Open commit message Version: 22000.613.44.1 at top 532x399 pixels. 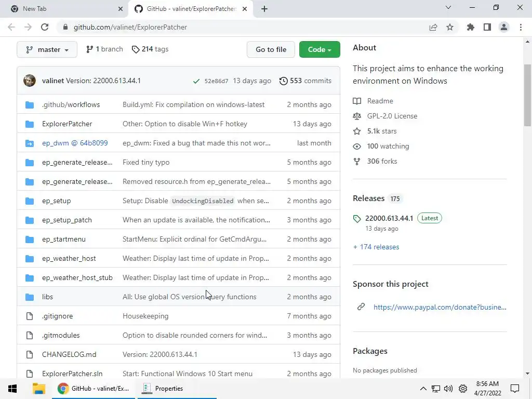(x=103, y=81)
